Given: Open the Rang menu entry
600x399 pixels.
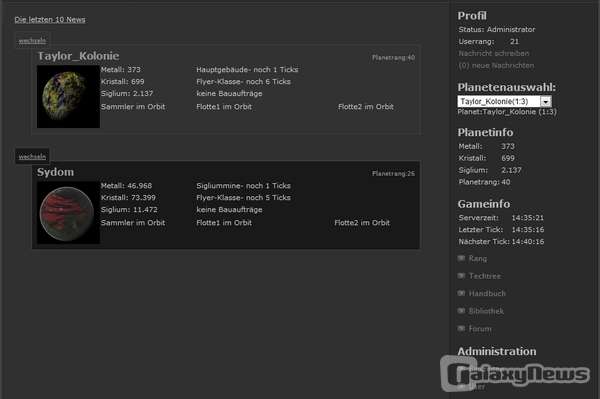Looking at the screenshot, I should click(x=478, y=259).
